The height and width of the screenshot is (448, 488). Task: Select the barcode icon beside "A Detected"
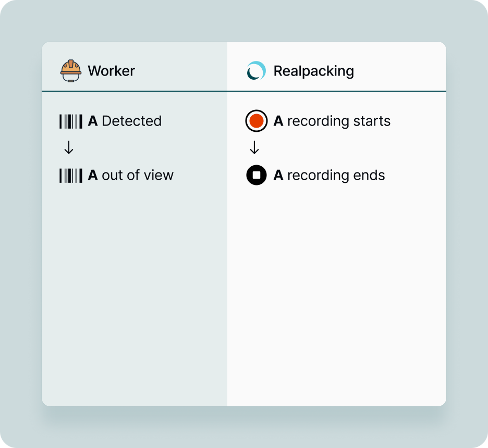tap(71, 121)
